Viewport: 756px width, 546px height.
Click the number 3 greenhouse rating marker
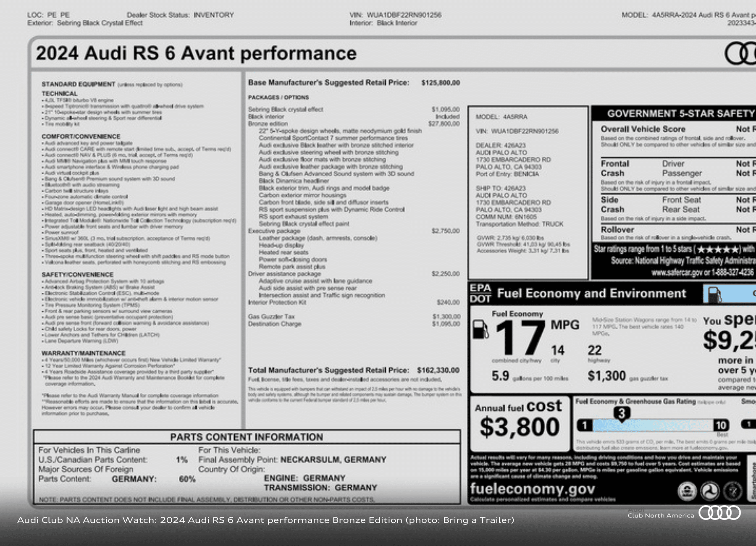(x=622, y=414)
